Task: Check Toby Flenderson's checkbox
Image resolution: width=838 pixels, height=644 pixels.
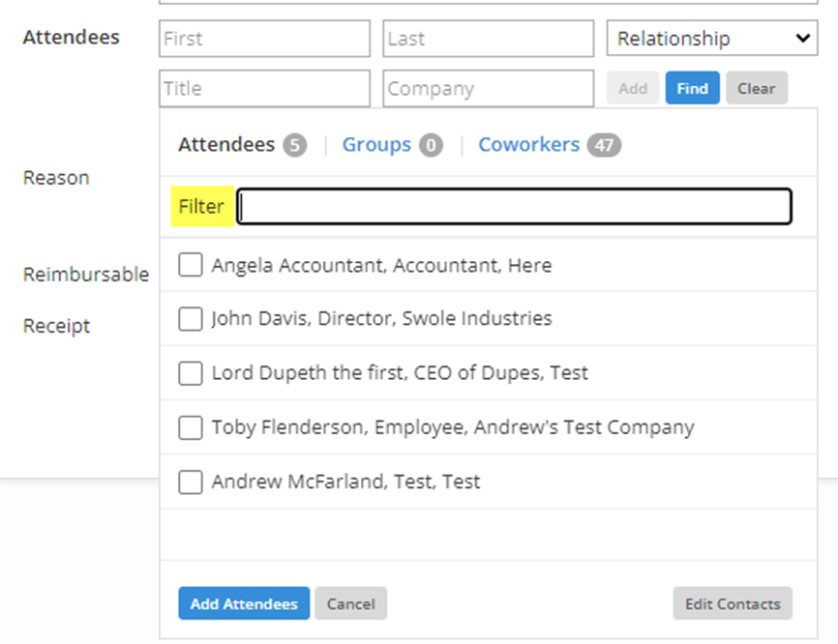Action: click(x=191, y=427)
